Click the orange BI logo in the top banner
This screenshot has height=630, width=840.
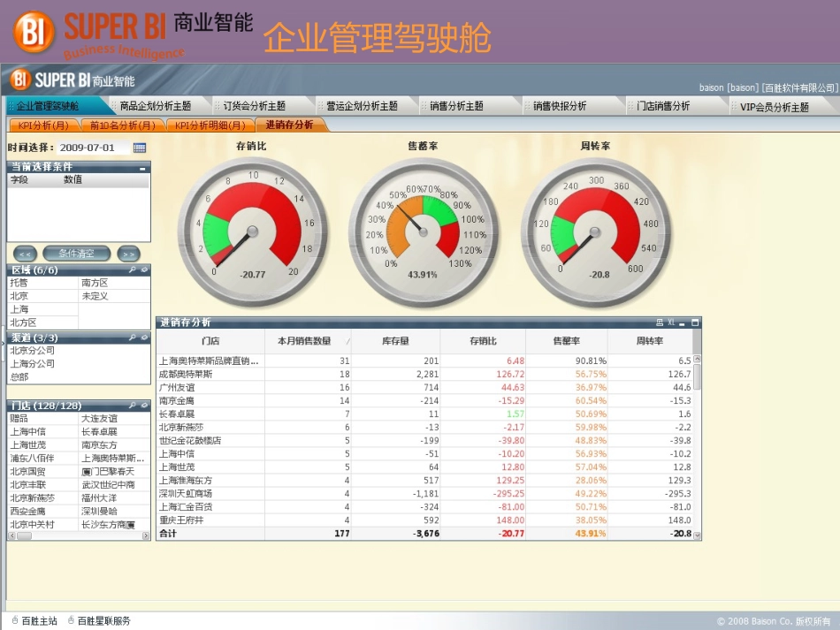[x=34, y=32]
